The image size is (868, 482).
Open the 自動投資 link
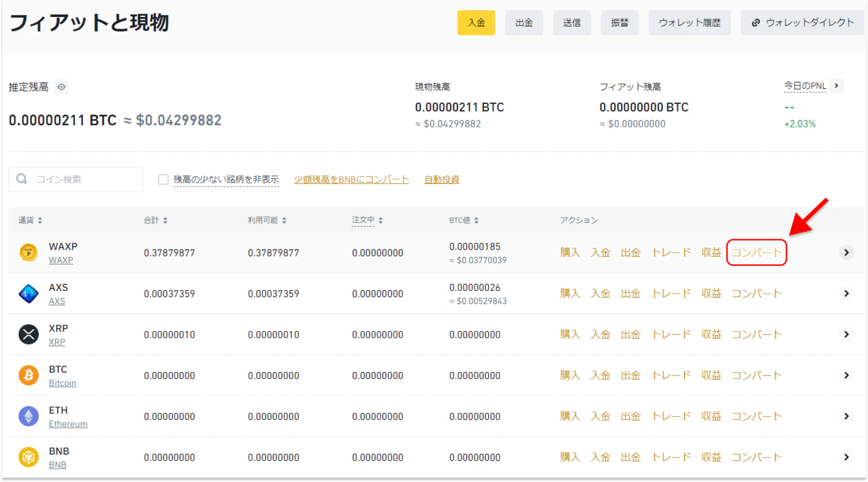coord(442,179)
